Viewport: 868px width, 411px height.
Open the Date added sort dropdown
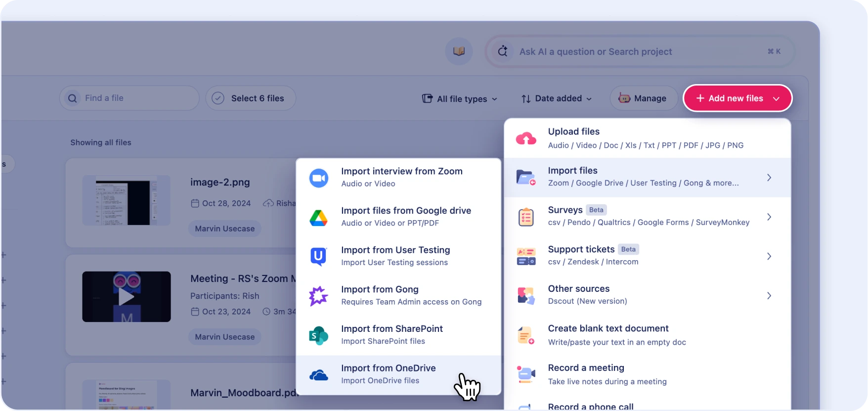[557, 98]
